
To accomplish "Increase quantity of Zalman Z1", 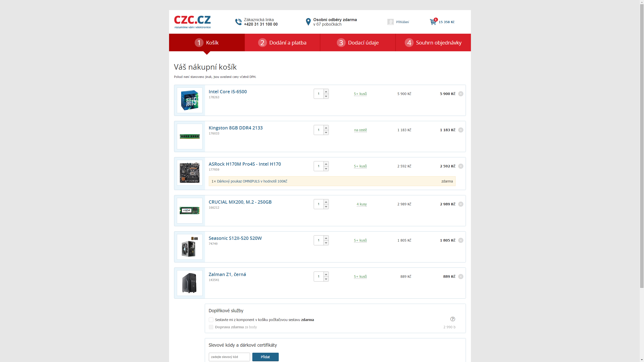I will (x=326, y=274).
